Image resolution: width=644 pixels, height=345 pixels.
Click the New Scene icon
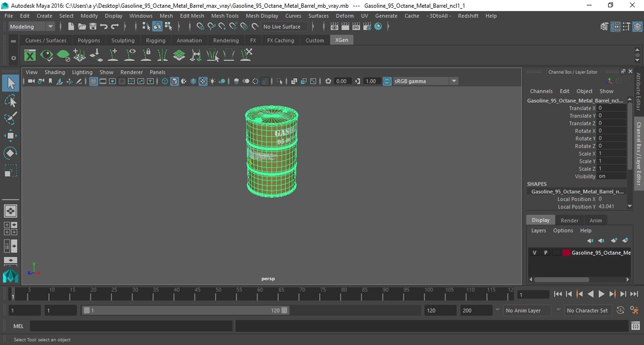pyautogui.click(x=71, y=27)
